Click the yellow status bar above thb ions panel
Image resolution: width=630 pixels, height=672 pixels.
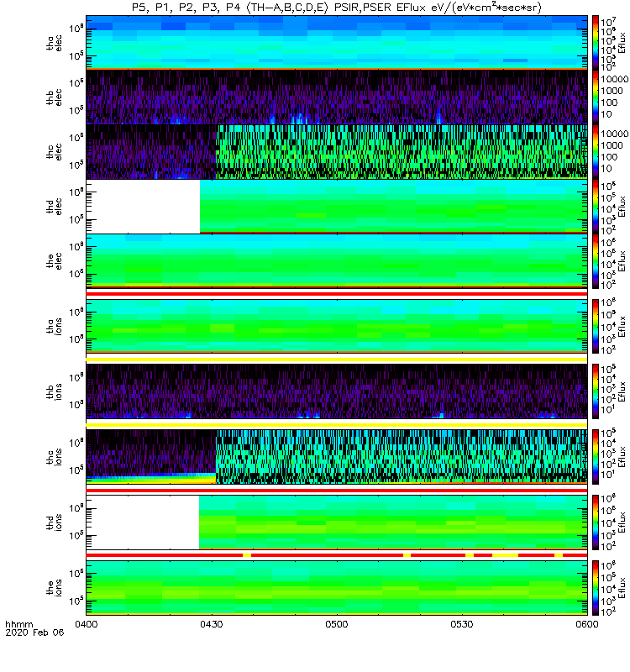coord(337,360)
